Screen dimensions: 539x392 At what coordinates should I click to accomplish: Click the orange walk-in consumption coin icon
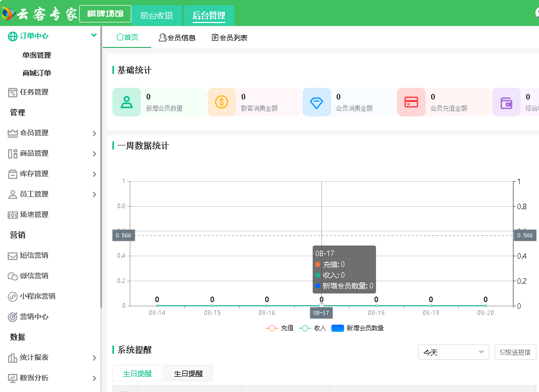[x=221, y=102]
